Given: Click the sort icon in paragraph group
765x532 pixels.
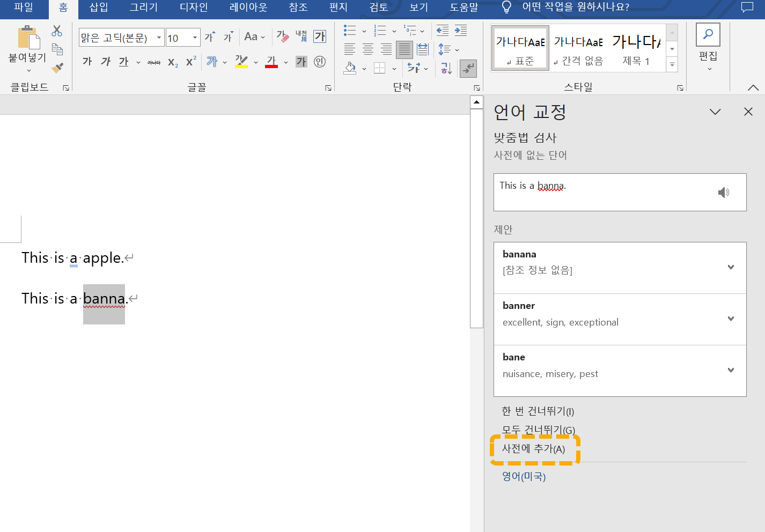Looking at the screenshot, I should click(x=445, y=68).
